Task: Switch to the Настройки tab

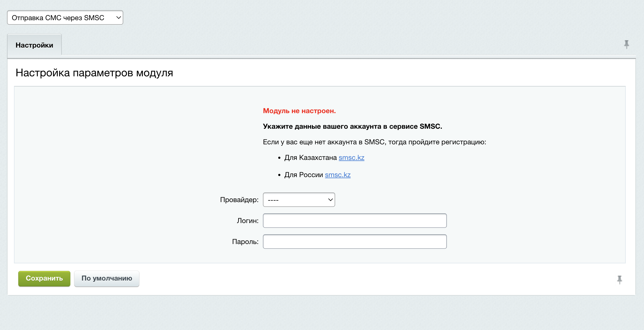Action: pos(34,45)
